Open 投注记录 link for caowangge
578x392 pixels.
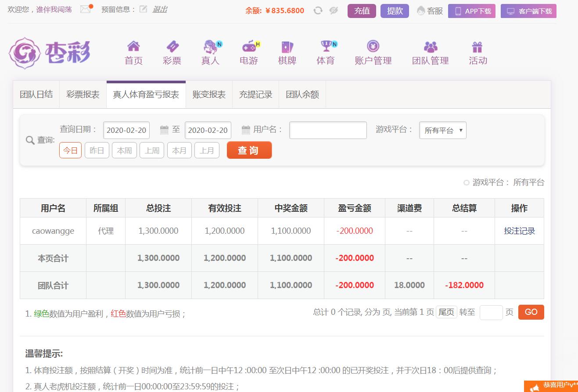coord(519,231)
